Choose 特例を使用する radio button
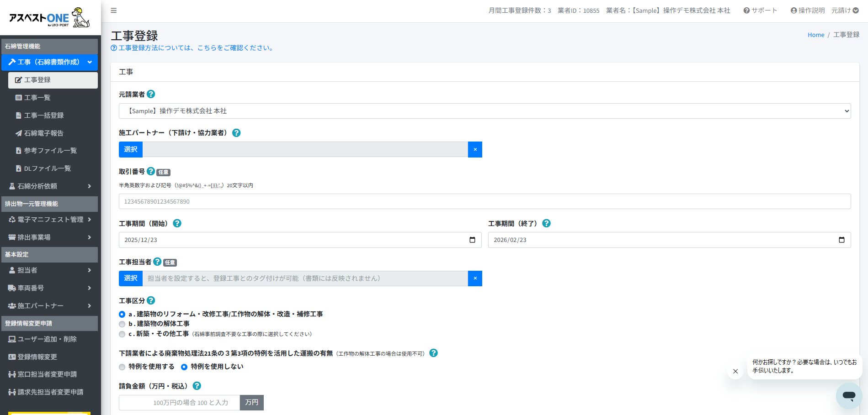Screen dimensions: 868x415 tap(122, 367)
